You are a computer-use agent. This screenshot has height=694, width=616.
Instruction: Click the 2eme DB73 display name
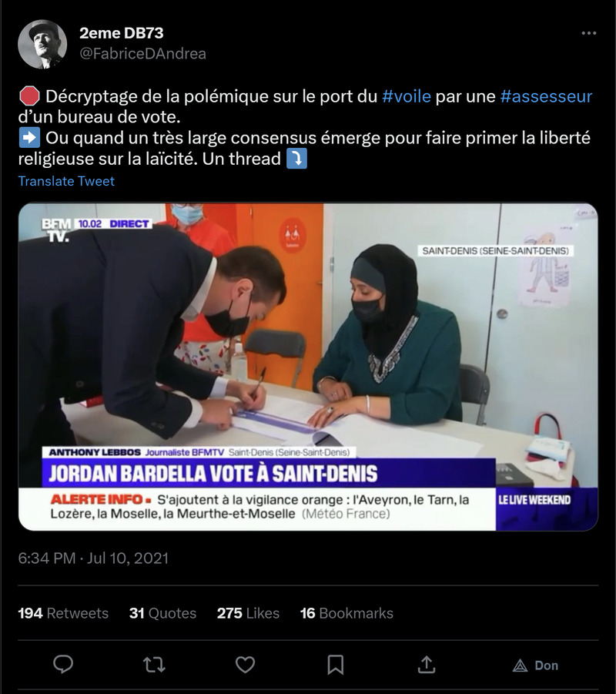(x=121, y=33)
